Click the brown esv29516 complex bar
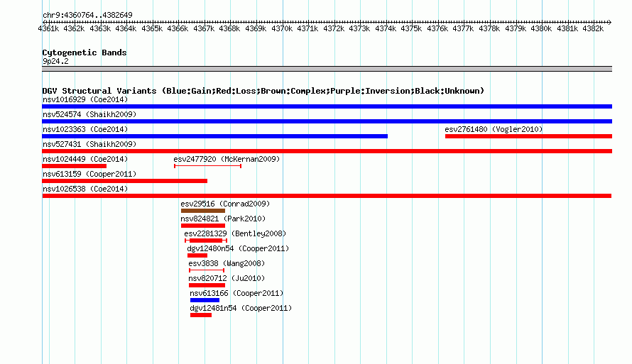 coord(203,211)
